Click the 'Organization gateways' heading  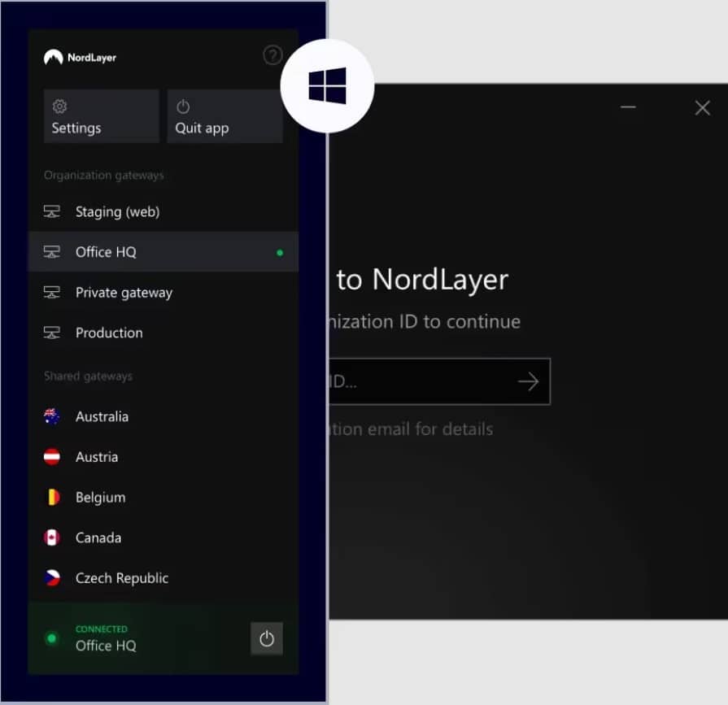104,176
